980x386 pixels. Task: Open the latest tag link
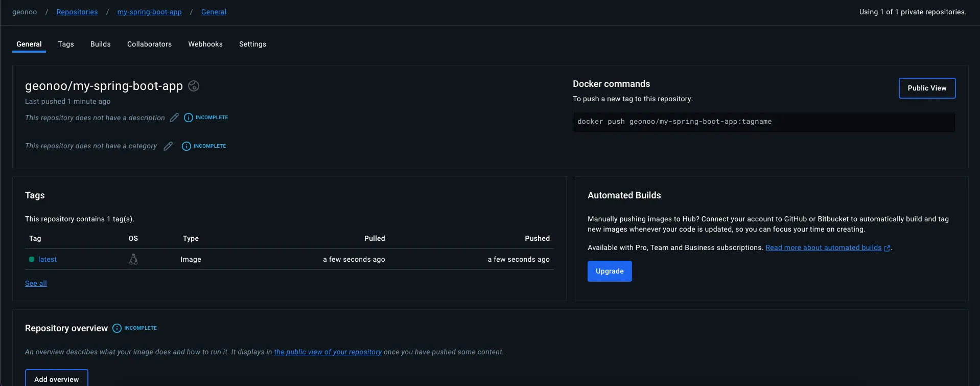click(x=48, y=260)
